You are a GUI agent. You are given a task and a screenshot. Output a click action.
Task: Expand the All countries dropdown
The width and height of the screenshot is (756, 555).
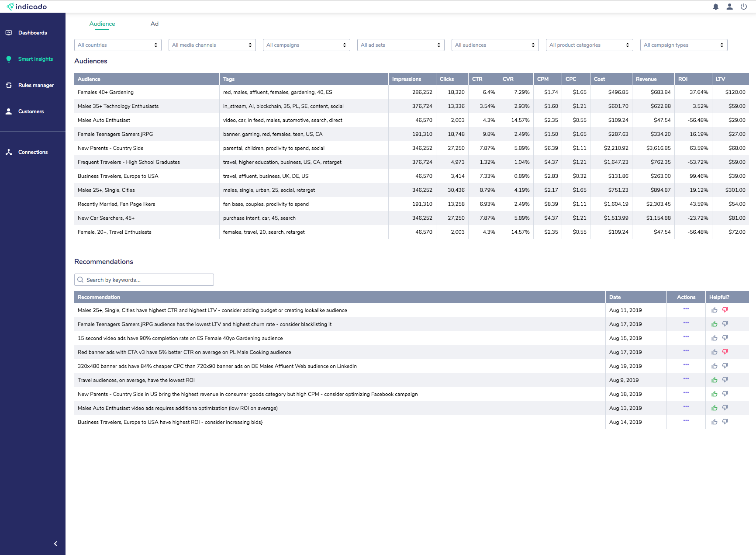[118, 45]
